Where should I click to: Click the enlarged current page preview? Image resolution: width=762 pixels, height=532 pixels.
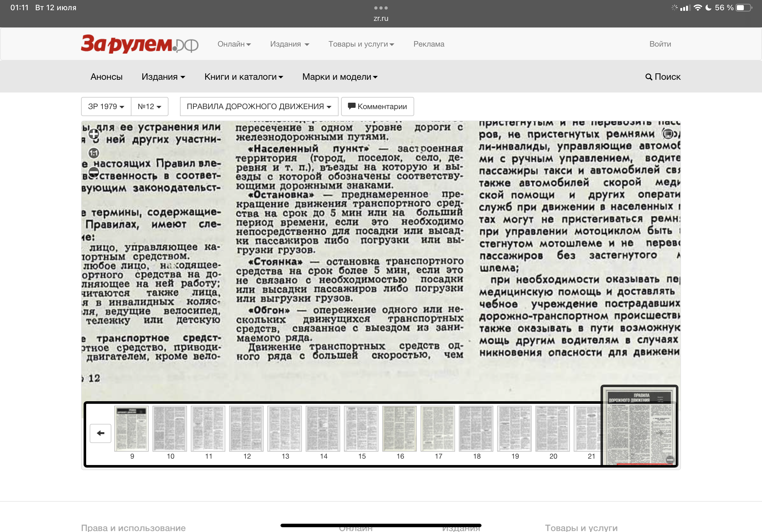click(639, 426)
